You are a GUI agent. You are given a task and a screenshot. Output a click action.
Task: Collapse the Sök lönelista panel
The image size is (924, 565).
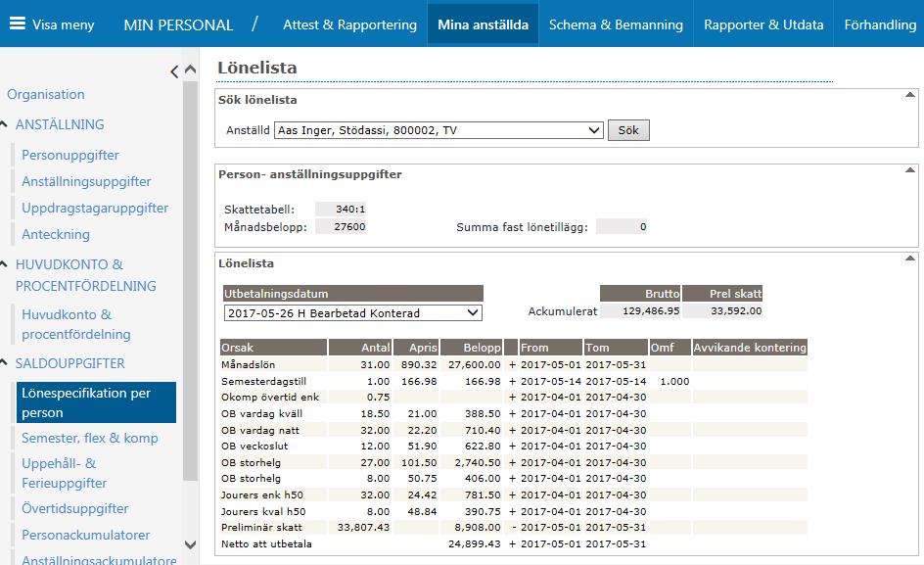pos(910,94)
